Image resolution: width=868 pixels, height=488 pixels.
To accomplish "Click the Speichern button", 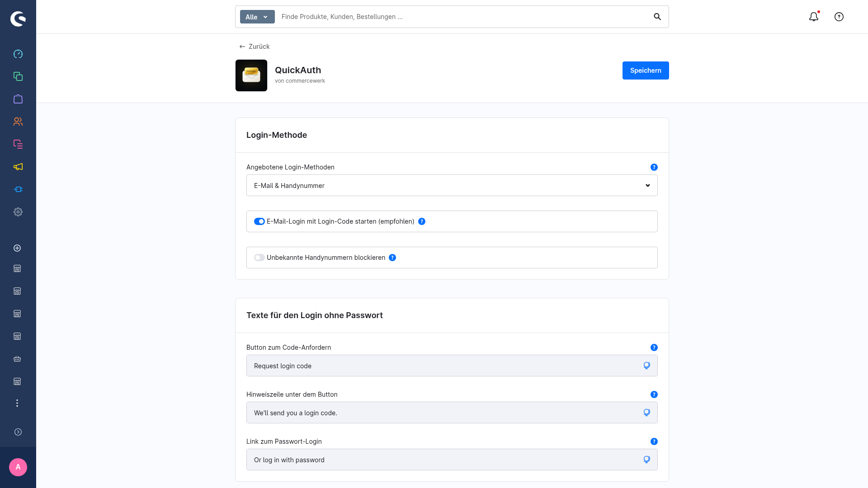I will [x=646, y=70].
